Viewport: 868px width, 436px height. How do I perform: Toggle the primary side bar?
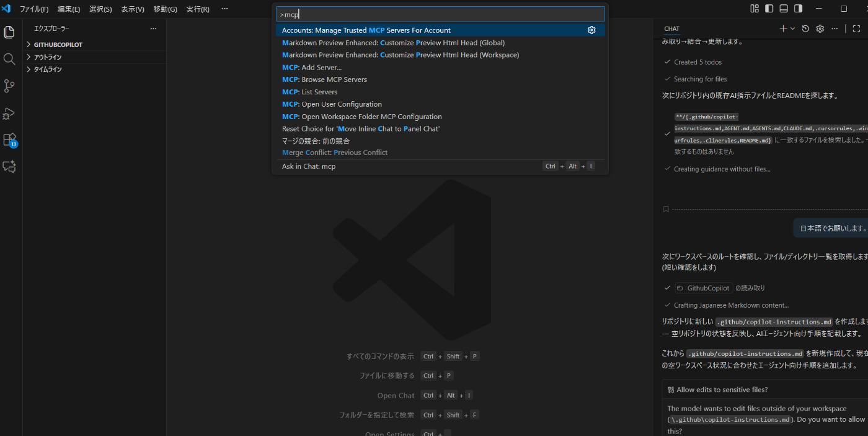coord(769,9)
